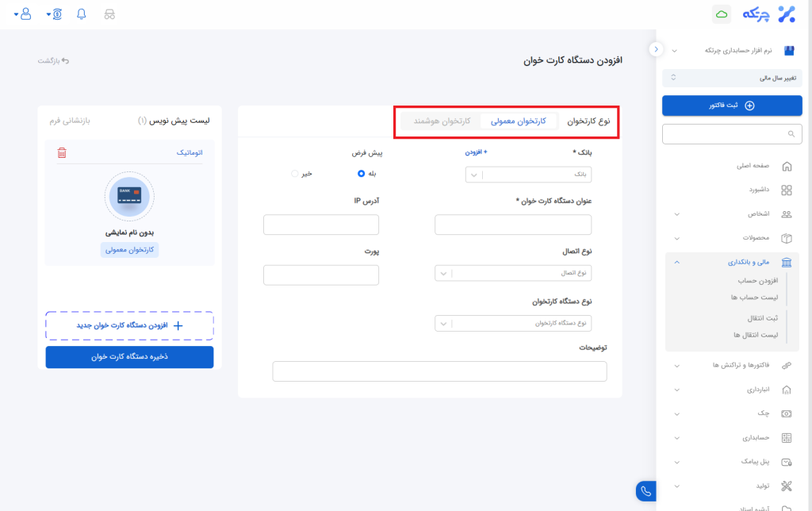Click the red trash delete icon

click(x=62, y=152)
